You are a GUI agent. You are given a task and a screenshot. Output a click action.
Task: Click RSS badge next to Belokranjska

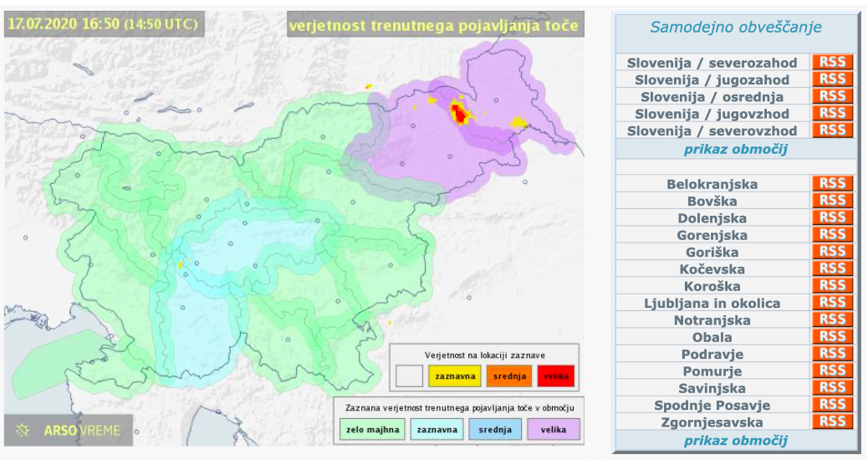point(832,184)
